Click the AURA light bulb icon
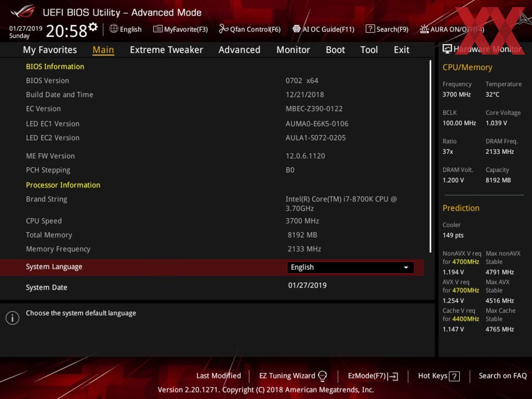Image resolution: width=532 pixels, height=399 pixels. (424, 29)
